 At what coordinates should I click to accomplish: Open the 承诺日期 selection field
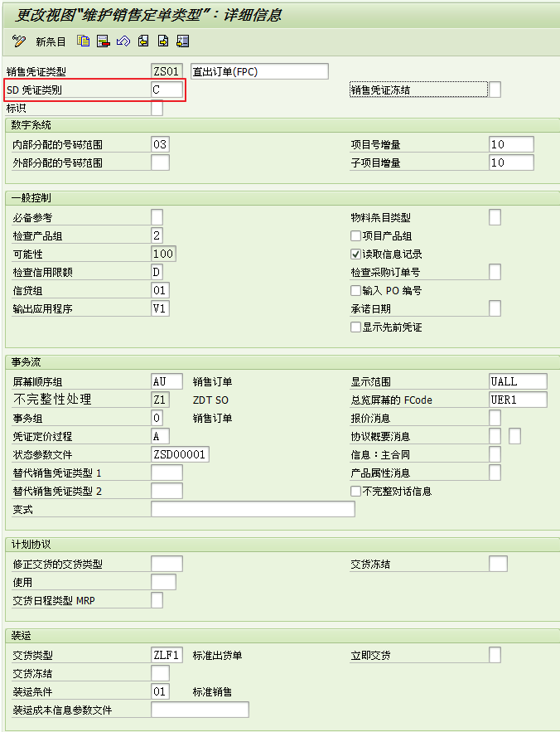tap(495, 308)
